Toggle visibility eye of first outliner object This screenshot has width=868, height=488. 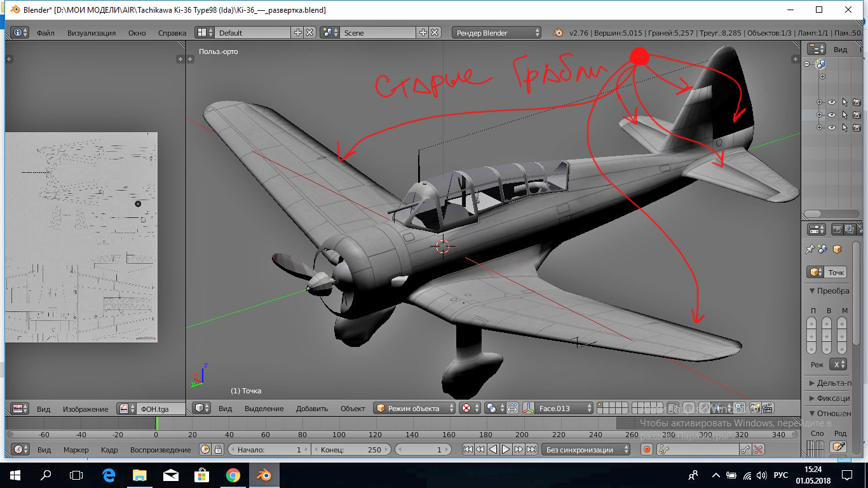pyautogui.click(x=831, y=102)
